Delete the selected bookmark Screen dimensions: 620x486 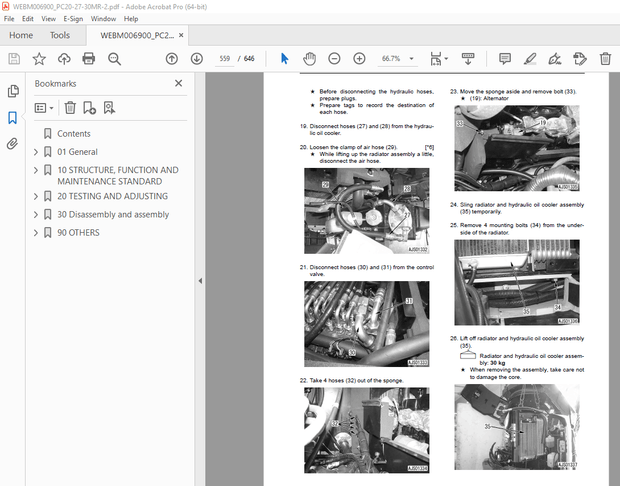pyautogui.click(x=70, y=108)
